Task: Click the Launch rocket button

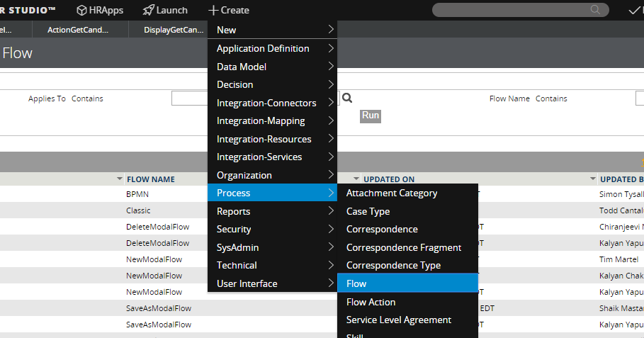Action: [165, 10]
